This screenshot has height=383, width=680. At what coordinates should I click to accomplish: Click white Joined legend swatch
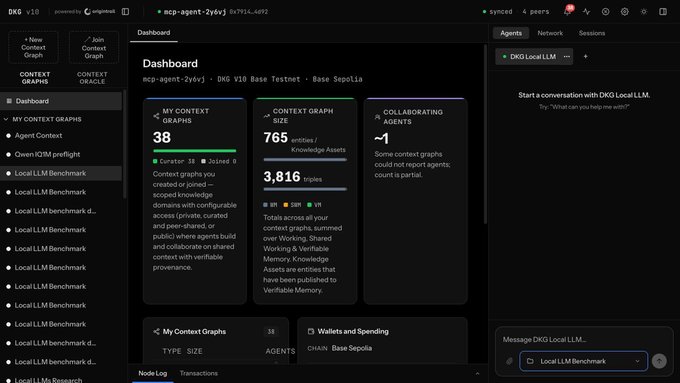pos(203,161)
